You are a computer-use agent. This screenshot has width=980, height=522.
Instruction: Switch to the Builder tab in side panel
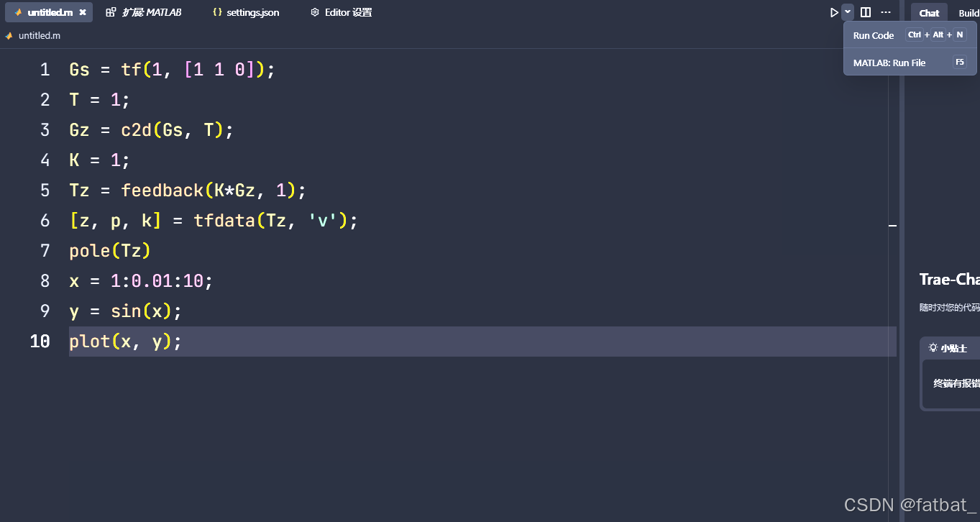pos(969,12)
